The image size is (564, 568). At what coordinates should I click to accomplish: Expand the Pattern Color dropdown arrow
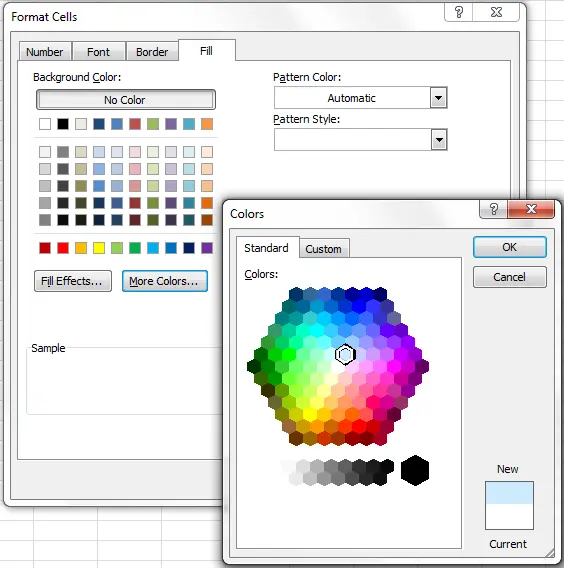(x=438, y=98)
